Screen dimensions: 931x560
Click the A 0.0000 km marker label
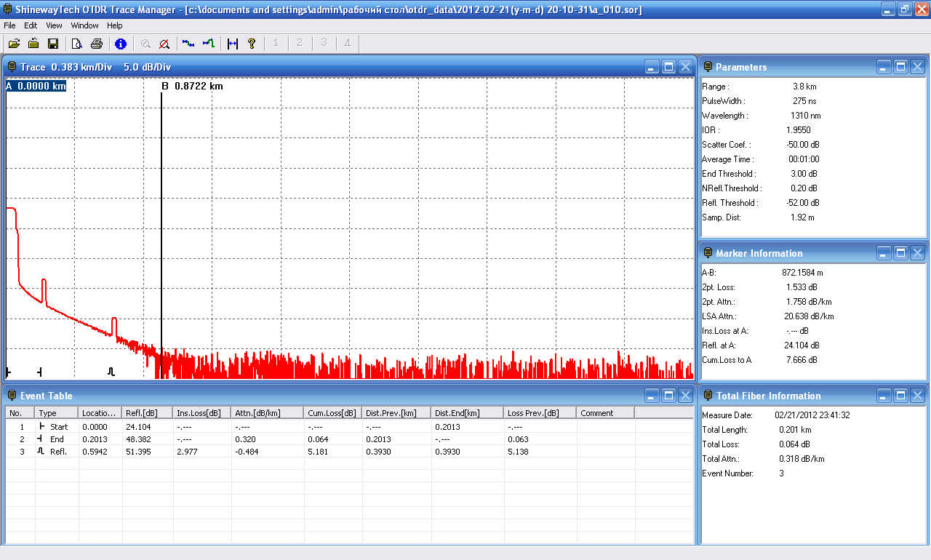tap(36, 87)
